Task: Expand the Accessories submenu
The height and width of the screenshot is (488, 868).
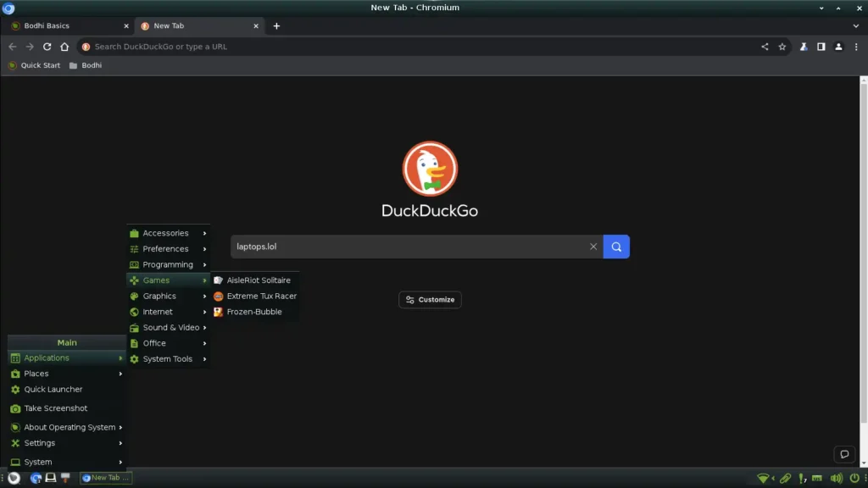Action: click(x=167, y=232)
